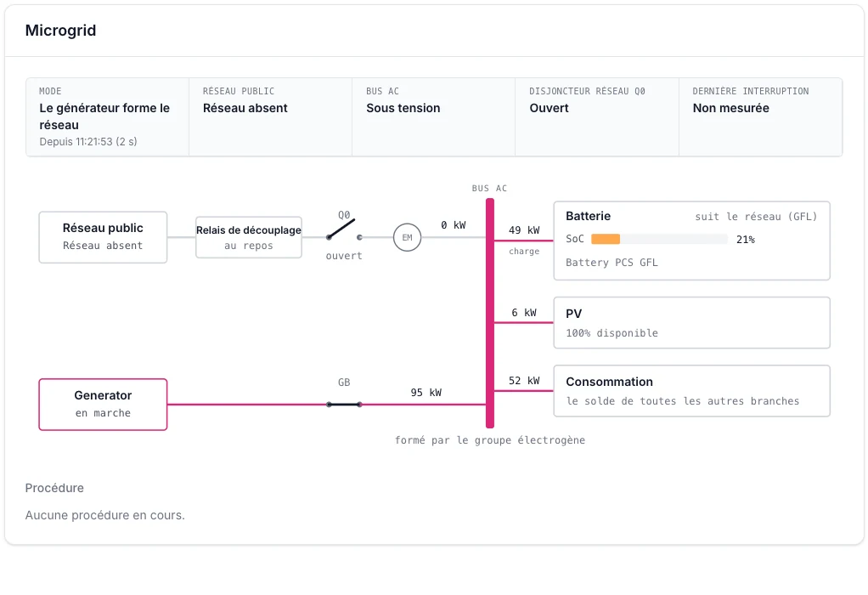
Task: Click the 'suit le réseau (GFL)' label
Action: point(756,217)
